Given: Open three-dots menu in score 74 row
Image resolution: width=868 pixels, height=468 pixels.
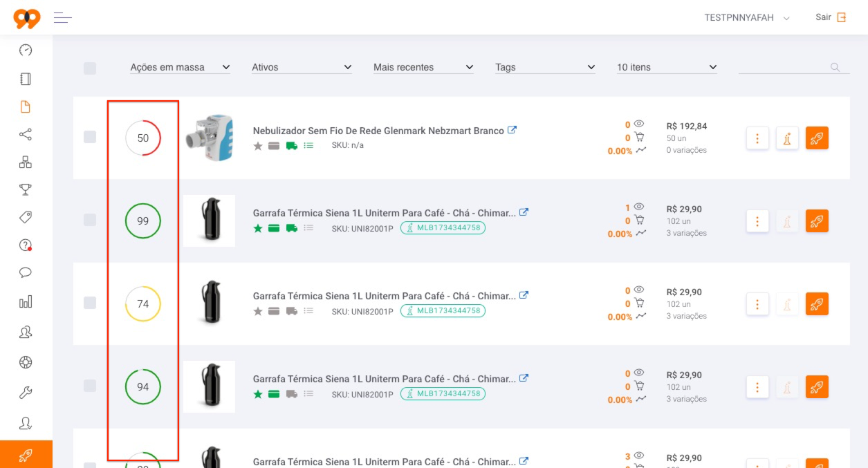Looking at the screenshot, I should [758, 304].
